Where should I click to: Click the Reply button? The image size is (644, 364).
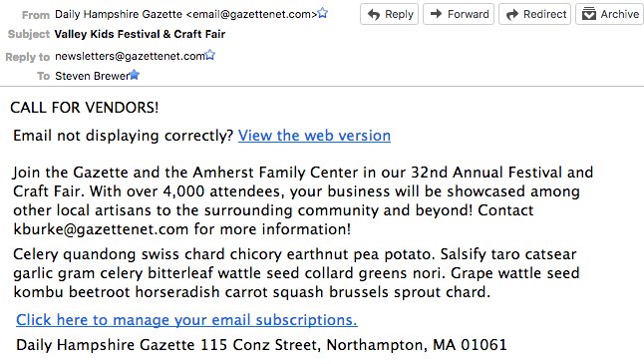(x=390, y=14)
